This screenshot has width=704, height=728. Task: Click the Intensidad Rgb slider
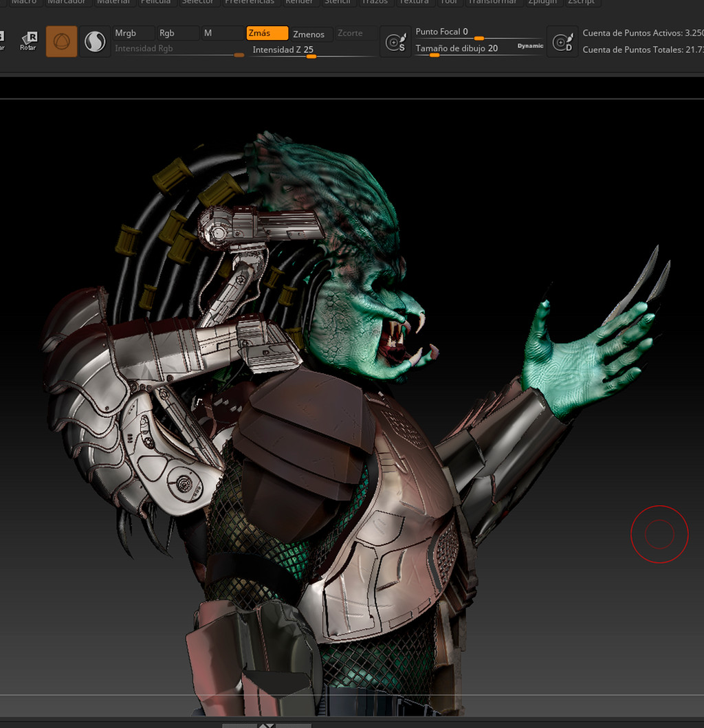pos(179,49)
